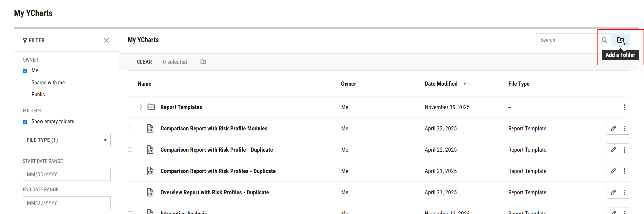
Task: Check the Public owner checkbox
Action: pyautogui.click(x=25, y=95)
